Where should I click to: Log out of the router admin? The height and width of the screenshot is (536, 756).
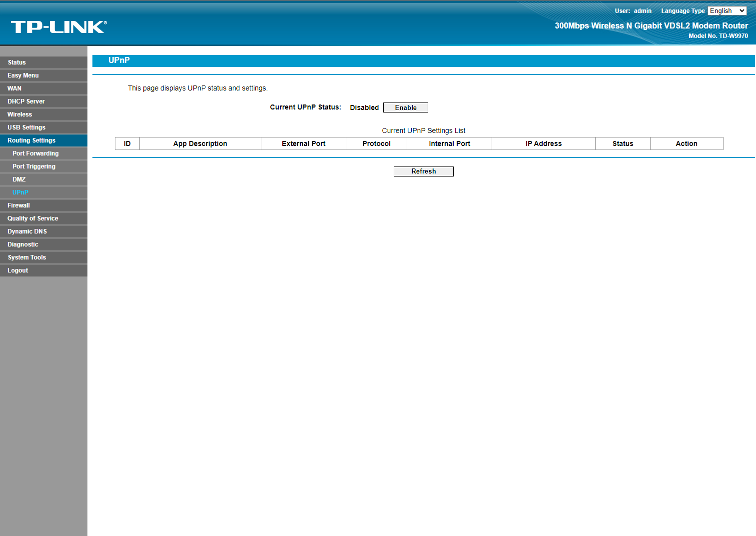point(17,270)
